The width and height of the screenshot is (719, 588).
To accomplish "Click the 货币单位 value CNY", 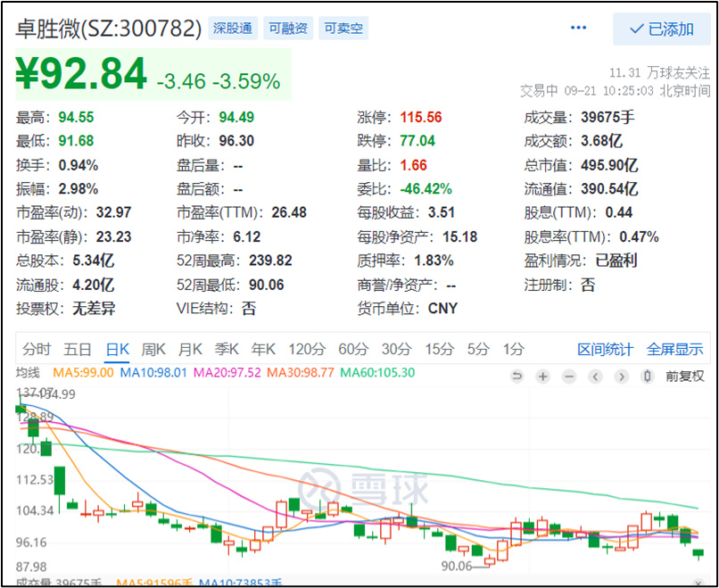I will (442, 308).
